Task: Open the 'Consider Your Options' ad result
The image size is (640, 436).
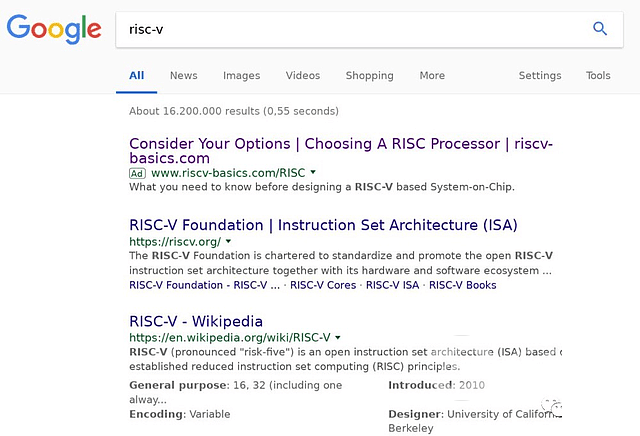Action: pyautogui.click(x=341, y=151)
